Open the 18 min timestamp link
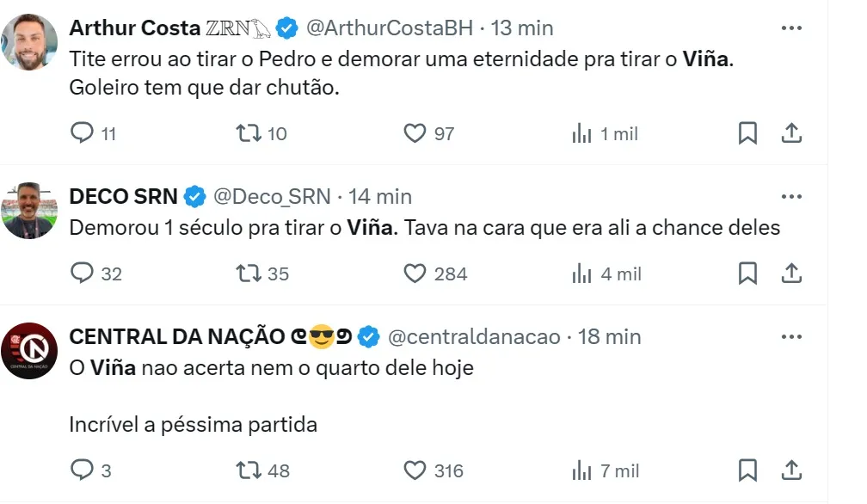Screen dimensions: 867x504 [610, 337]
